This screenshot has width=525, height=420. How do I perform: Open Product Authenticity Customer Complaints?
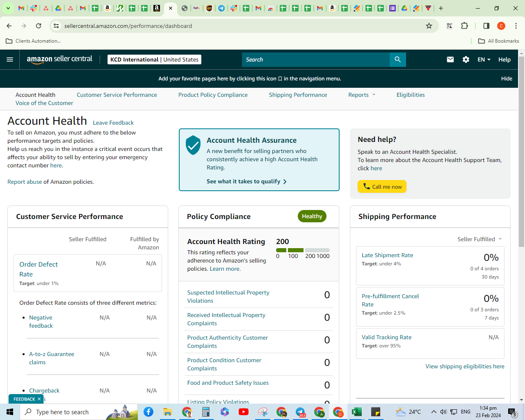pyautogui.click(x=227, y=342)
